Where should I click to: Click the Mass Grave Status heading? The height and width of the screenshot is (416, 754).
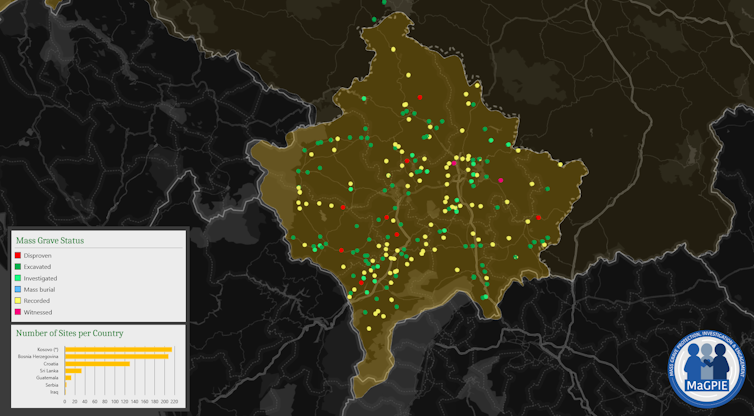(50, 240)
